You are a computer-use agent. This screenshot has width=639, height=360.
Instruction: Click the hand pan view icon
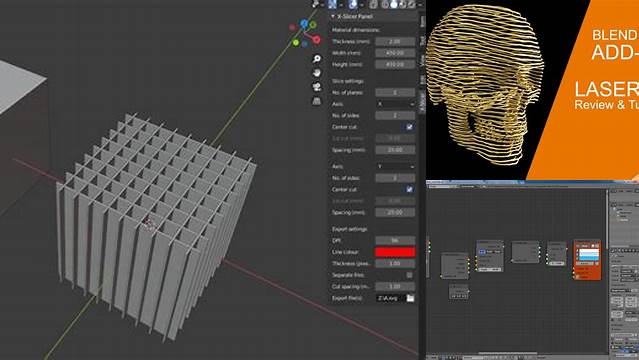pyautogui.click(x=316, y=73)
